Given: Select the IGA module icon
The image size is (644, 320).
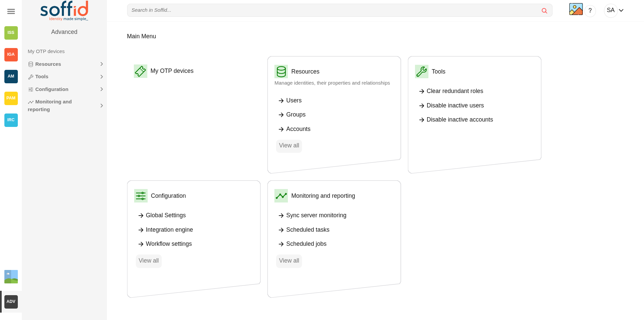Looking at the screenshot, I should (11, 54).
